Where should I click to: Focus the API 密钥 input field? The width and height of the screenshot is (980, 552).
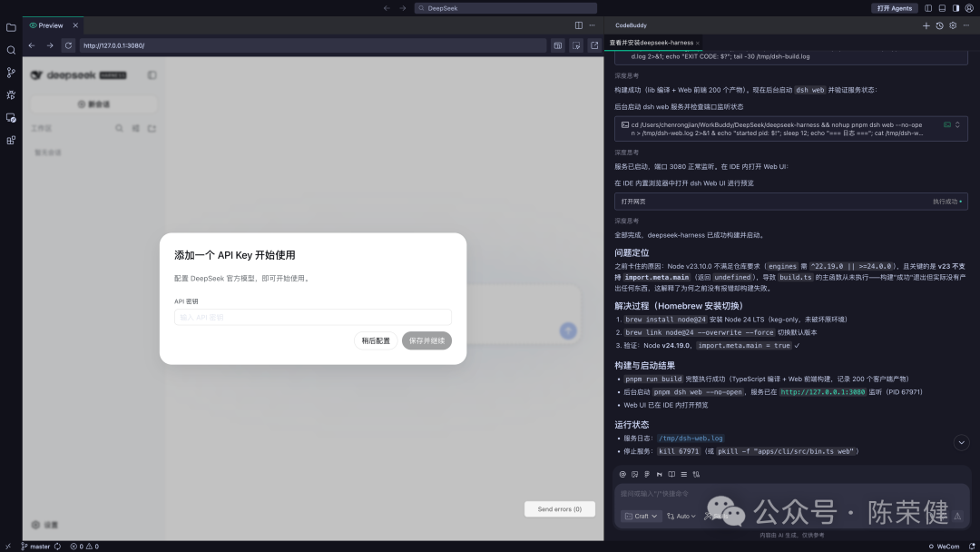312,318
